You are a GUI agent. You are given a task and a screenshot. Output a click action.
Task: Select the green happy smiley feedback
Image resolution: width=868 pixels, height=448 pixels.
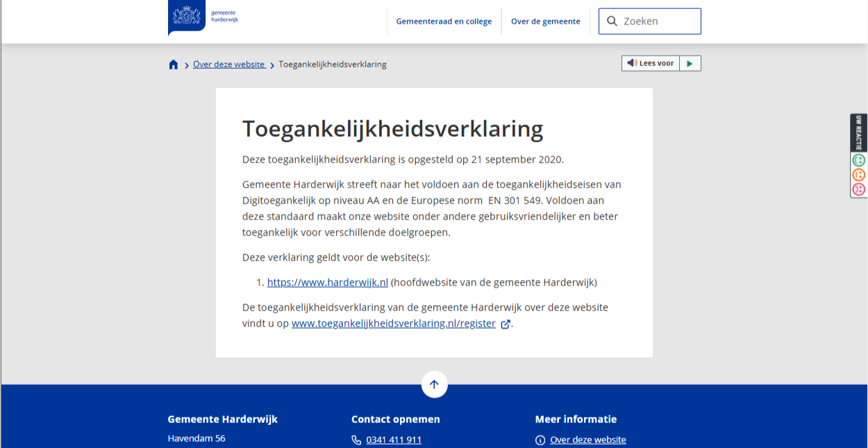[859, 160]
